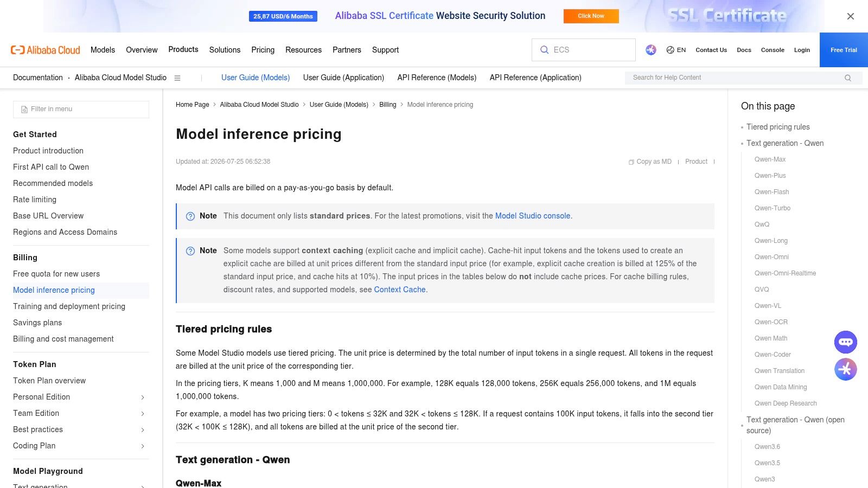868x488 pixels.
Task: Expand Personal Edition in sidebar
Action: [143, 397]
